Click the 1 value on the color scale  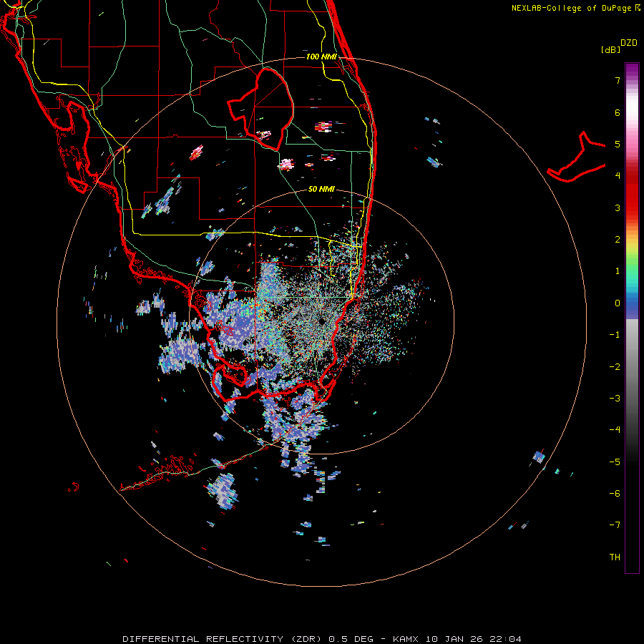point(618,271)
